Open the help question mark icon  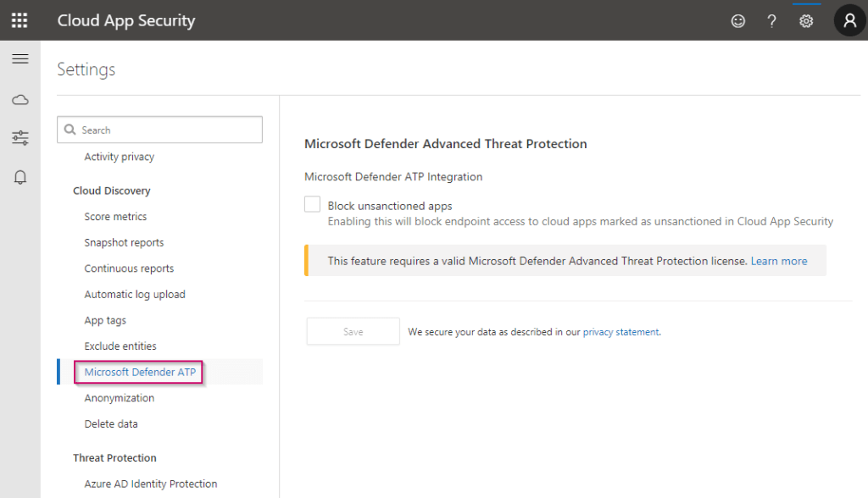tap(771, 21)
